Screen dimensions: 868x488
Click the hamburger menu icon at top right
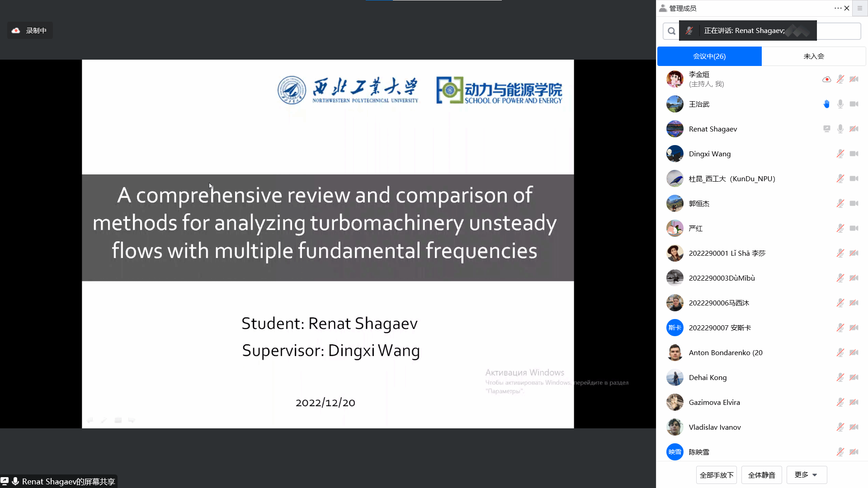pos(860,8)
